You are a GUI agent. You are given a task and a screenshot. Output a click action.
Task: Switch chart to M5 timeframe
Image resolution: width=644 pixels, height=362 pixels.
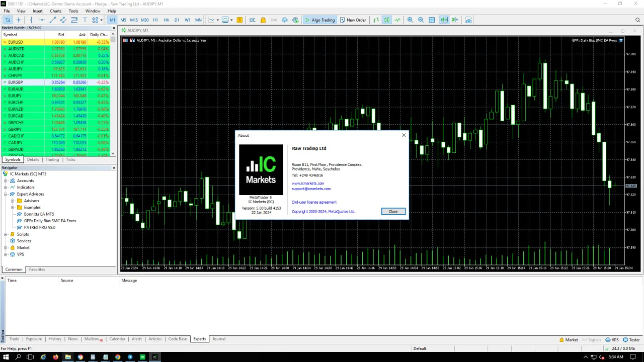(x=123, y=20)
